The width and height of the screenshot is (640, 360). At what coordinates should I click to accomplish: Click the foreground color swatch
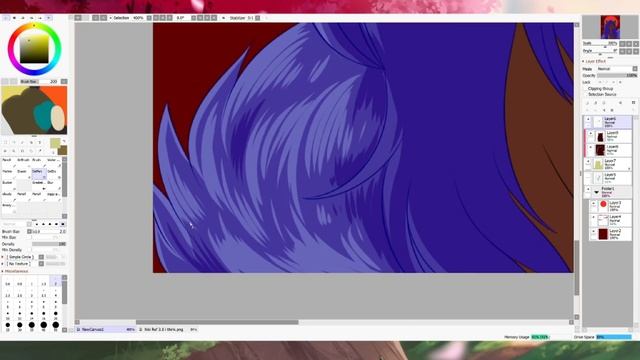(55, 143)
